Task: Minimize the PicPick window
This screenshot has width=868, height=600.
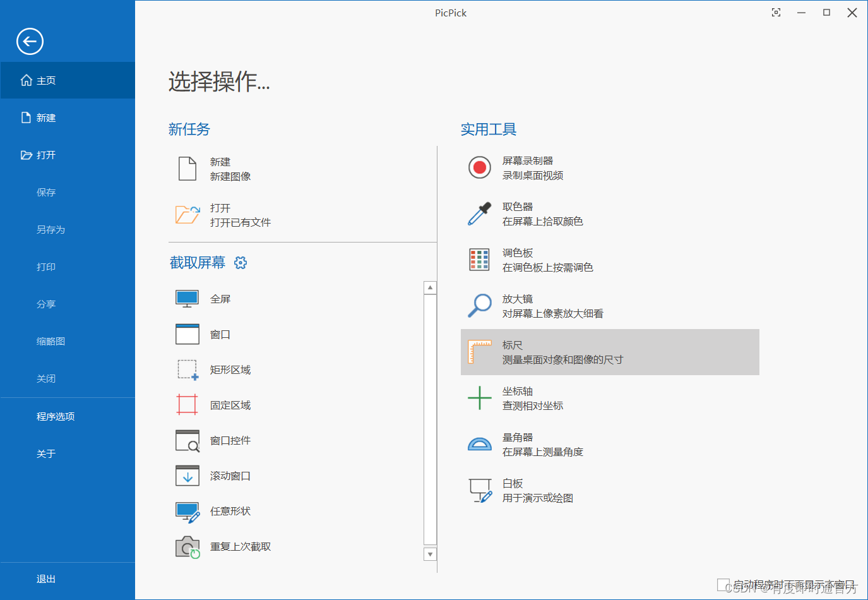Action: click(x=802, y=13)
